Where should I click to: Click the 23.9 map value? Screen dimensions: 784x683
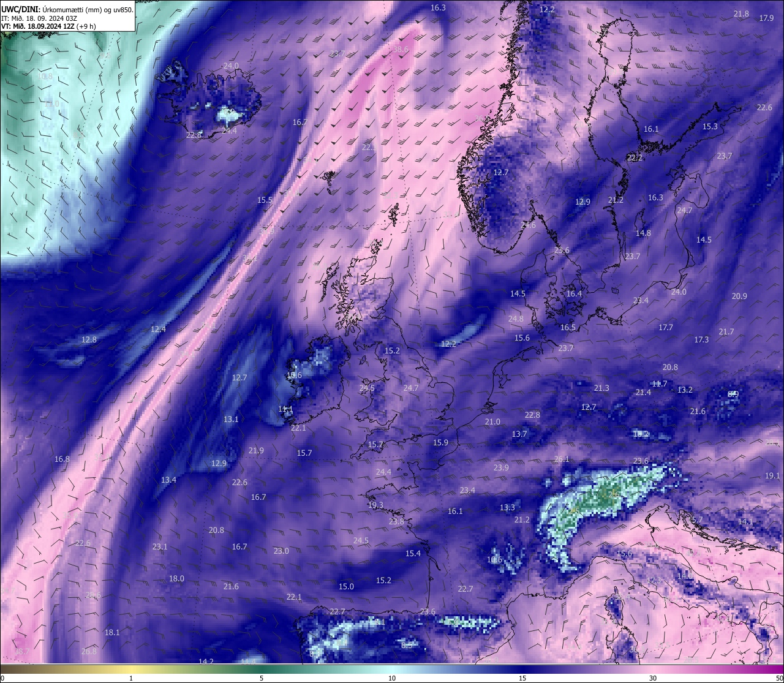501,467
